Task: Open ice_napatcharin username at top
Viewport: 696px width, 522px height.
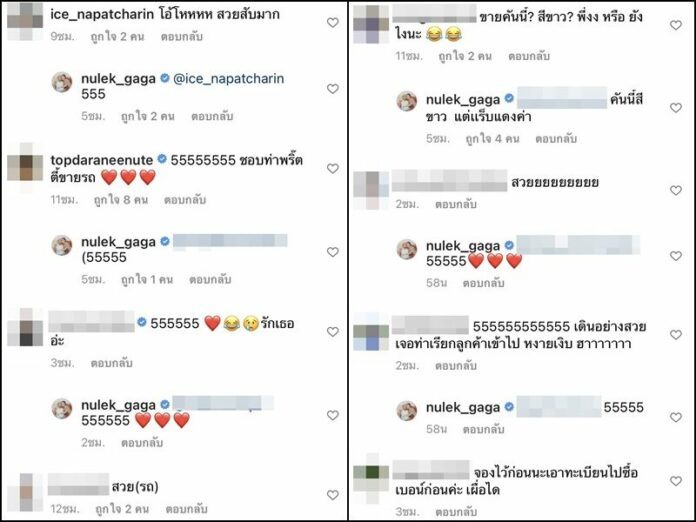Action: pos(103,15)
